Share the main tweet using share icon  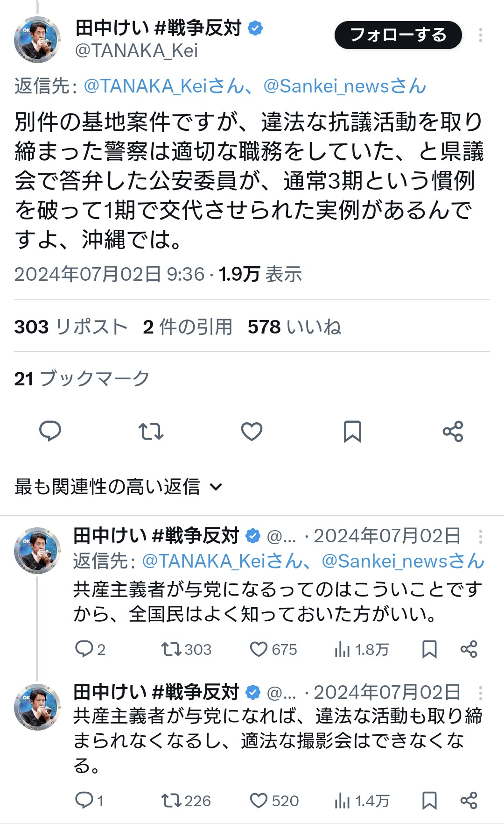pyautogui.click(x=453, y=431)
